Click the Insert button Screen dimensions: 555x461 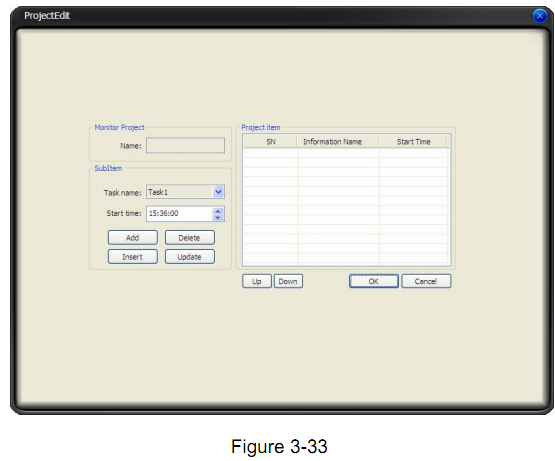point(133,257)
